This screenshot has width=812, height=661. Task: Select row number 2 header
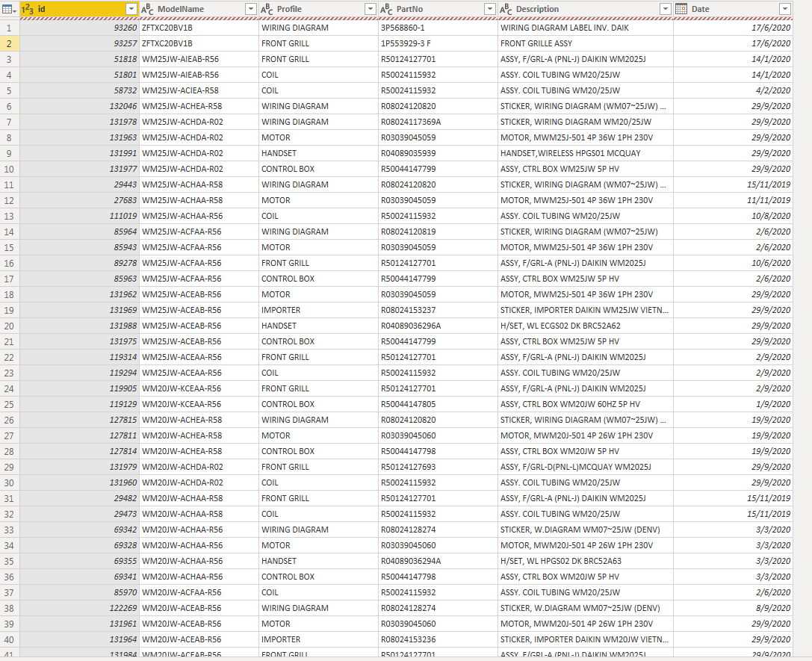[9, 43]
